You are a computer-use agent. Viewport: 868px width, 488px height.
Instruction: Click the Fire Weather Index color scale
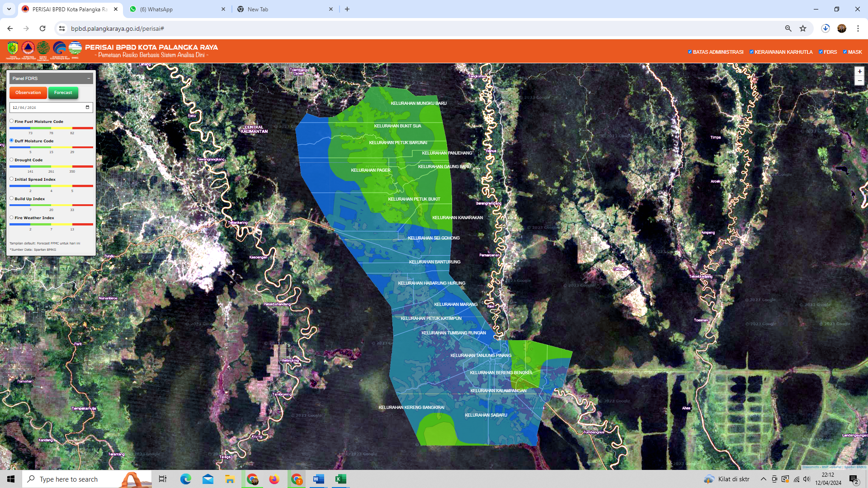(51, 225)
